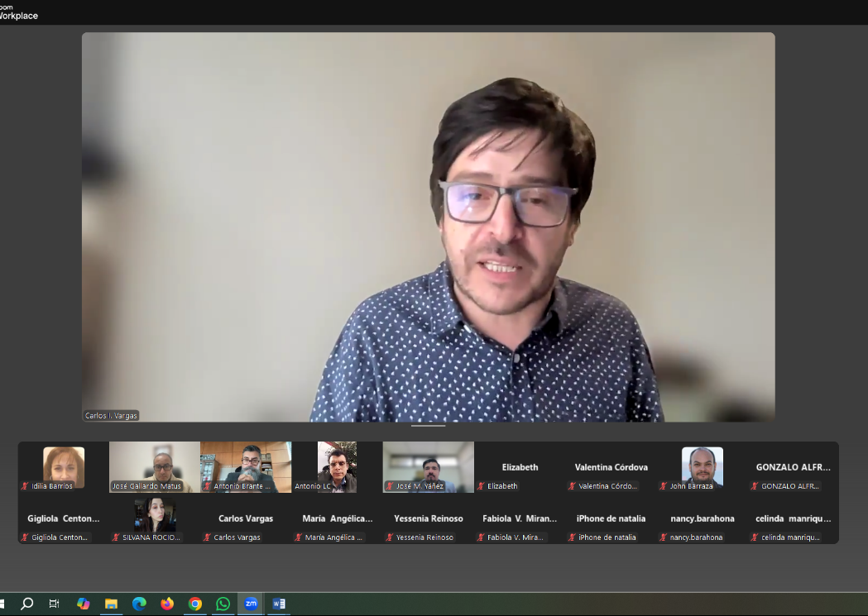
Task: Click muted mic icon beside John Barraza
Action: 663,486
